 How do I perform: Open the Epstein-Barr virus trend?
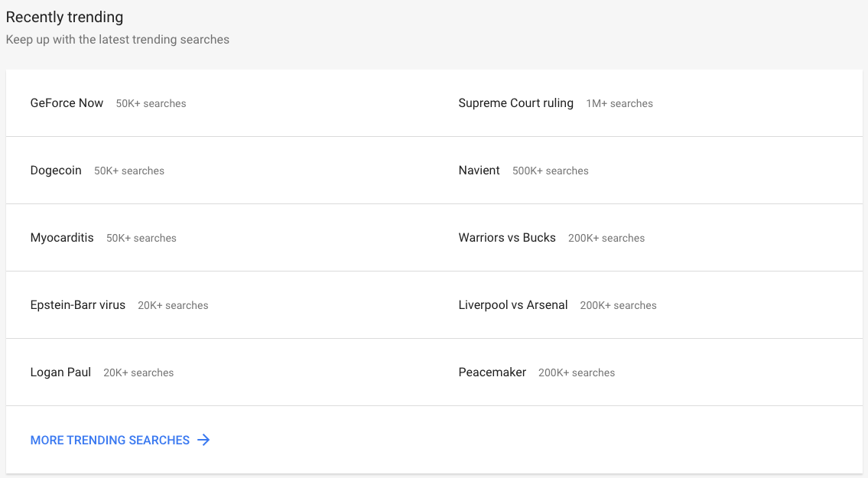[x=77, y=304]
